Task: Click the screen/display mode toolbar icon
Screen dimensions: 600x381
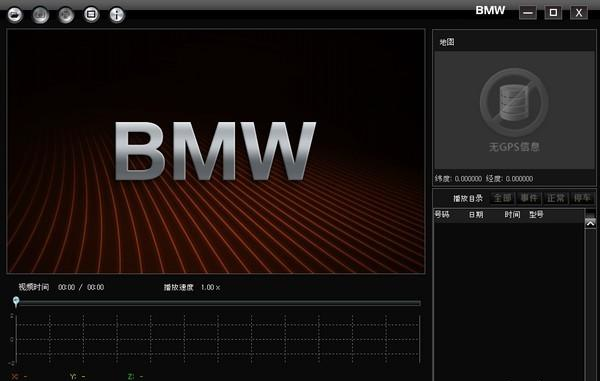Action: 91,15
